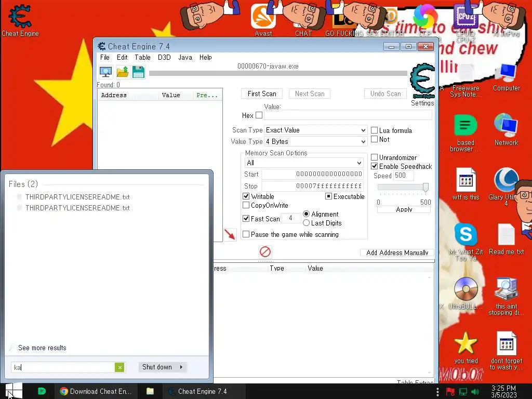Enable the Lua formula checkbox
Viewport: 532px width, 399px height.
click(x=374, y=130)
